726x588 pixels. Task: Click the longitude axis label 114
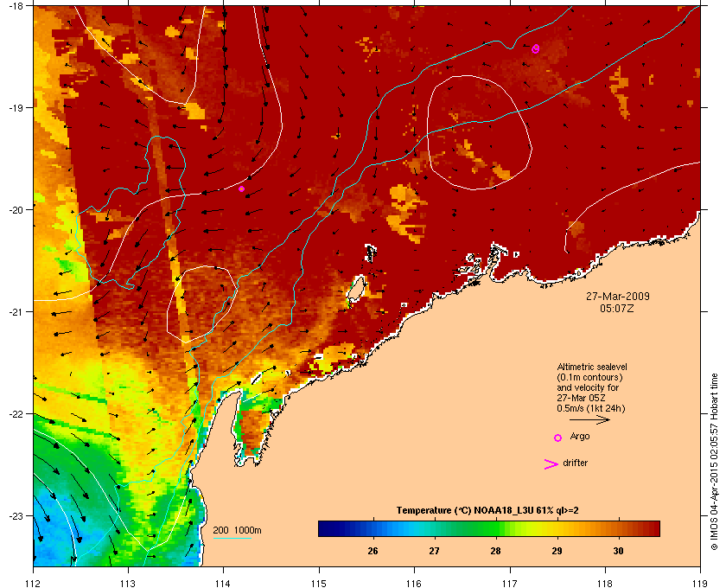[x=223, y=583]
